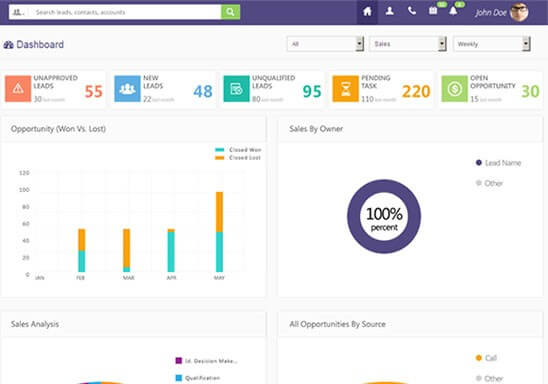This screenshot has height=384, width=548.
Task: Toggle Other legend in Opportunities By Source
Action: tap(489, 378)
